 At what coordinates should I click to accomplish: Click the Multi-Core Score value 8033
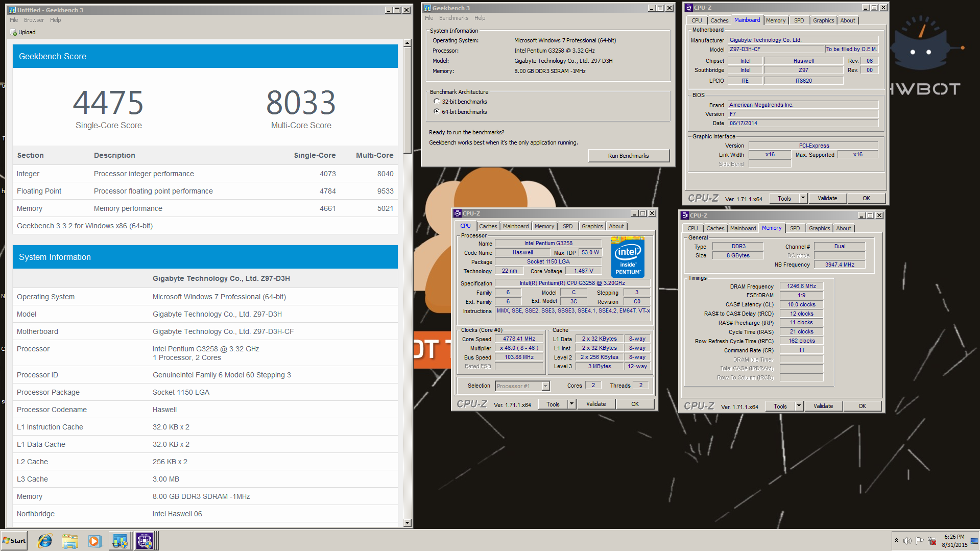point(301,103)
